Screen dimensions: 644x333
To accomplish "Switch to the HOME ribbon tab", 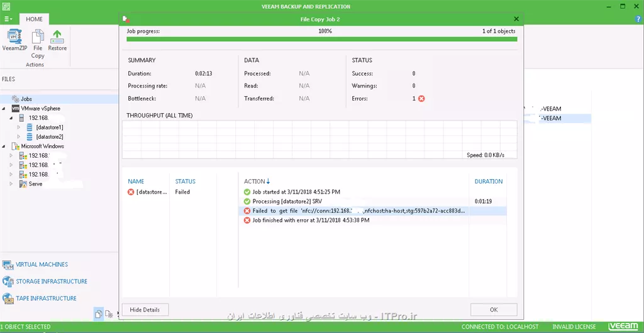I will pos(34,19).
